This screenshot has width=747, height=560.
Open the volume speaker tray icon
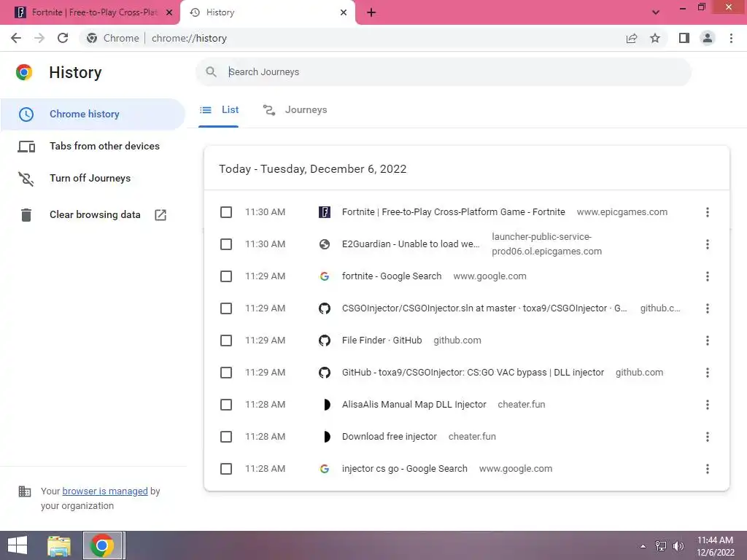678,546
